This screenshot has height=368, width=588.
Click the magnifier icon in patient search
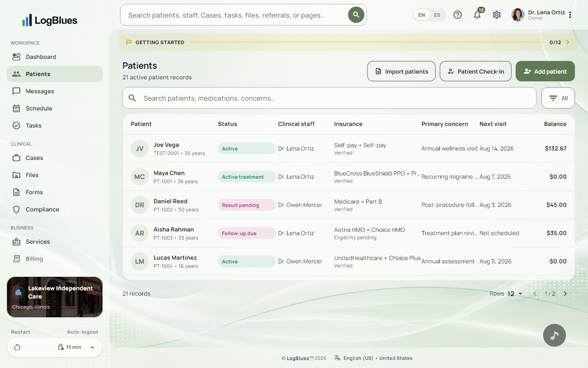point(132,98)
